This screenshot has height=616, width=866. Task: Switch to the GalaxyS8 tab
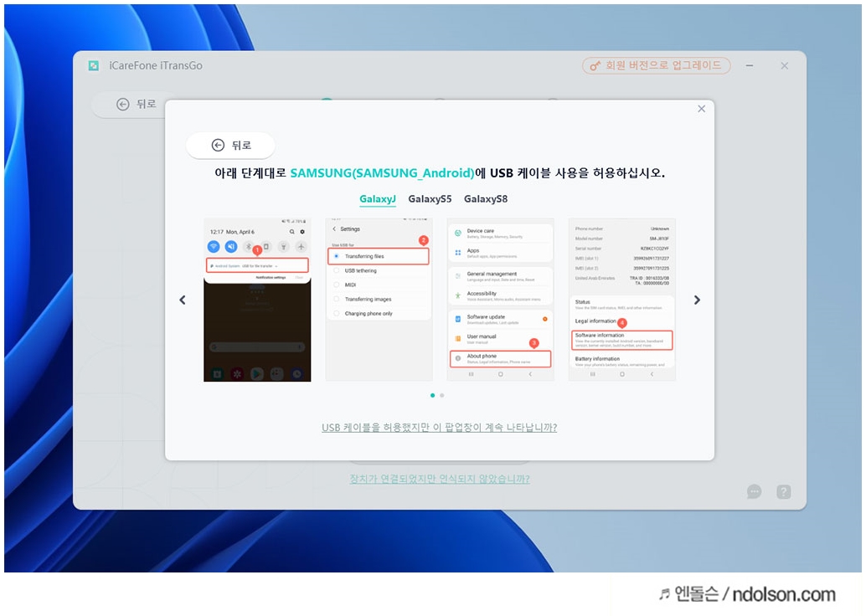[x=486, y=198]
